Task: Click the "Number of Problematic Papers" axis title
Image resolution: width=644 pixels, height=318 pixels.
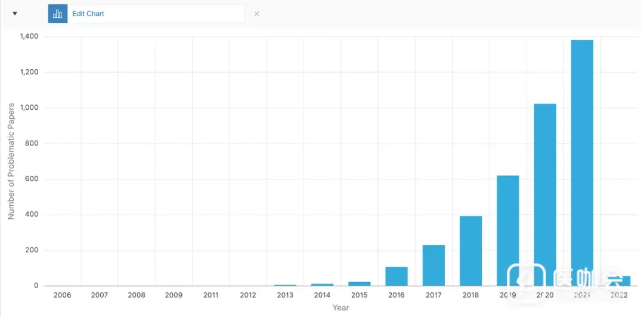Action: [x=11, y=161]
